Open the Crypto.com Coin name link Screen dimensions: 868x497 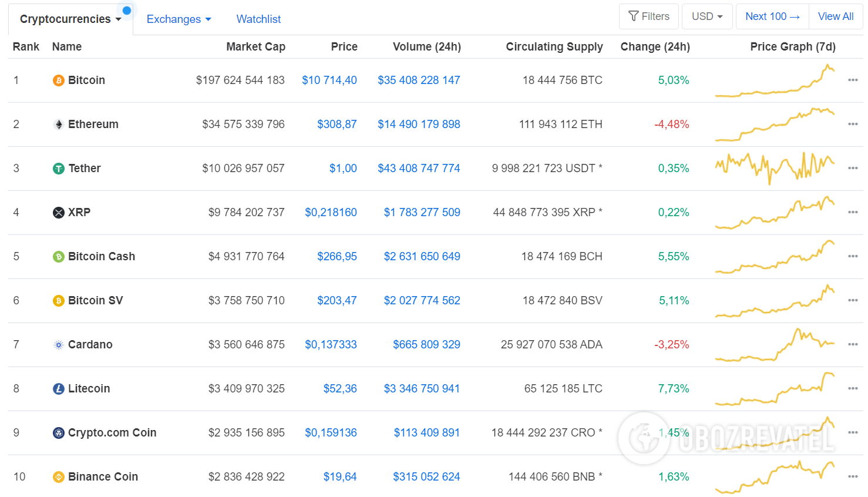tap(112, 432)
